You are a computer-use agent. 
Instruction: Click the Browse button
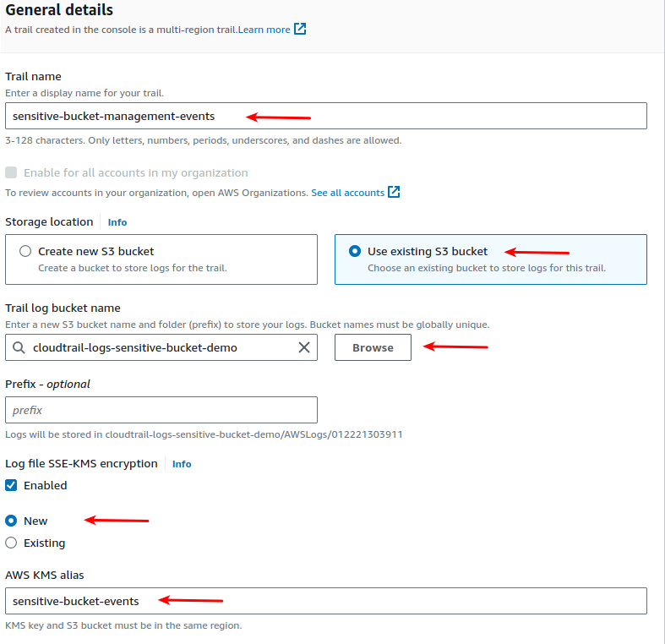pos(373,347)
